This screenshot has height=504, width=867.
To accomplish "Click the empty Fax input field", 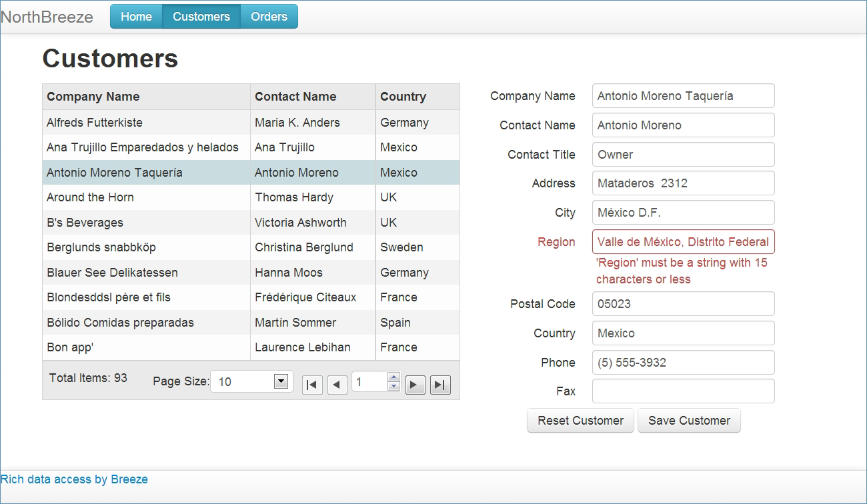I will (x=683, y=391).
